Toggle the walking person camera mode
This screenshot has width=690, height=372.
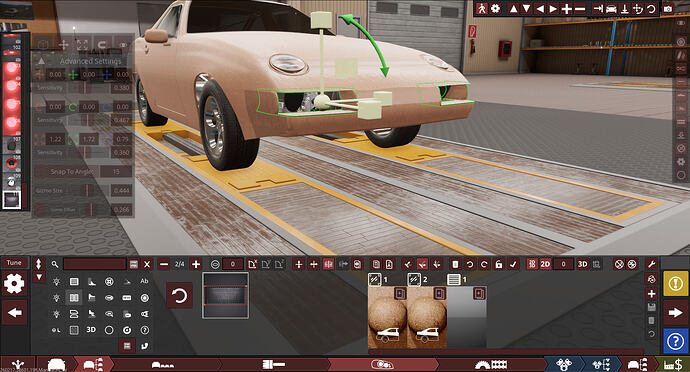pos(481,8)
